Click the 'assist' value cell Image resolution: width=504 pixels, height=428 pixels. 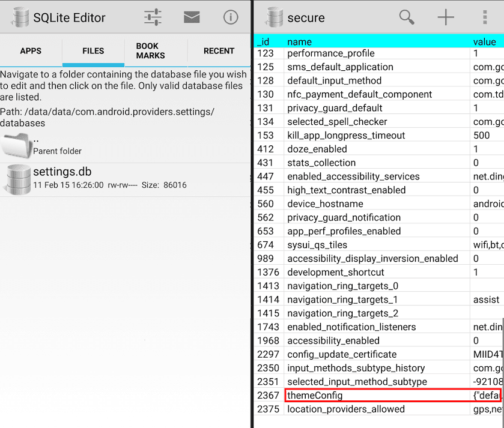click(x=487, y=300)
